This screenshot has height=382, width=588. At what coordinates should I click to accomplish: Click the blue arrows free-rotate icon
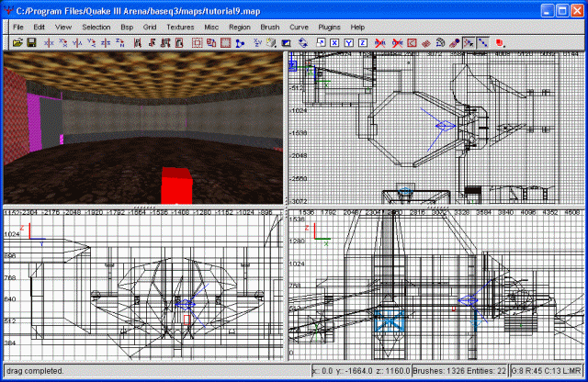click(303, 43)
